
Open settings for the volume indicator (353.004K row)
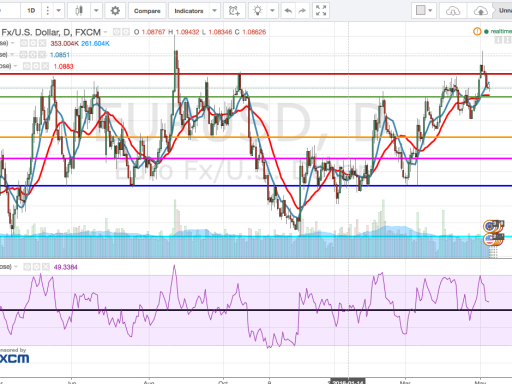click(x=33, y=43)
